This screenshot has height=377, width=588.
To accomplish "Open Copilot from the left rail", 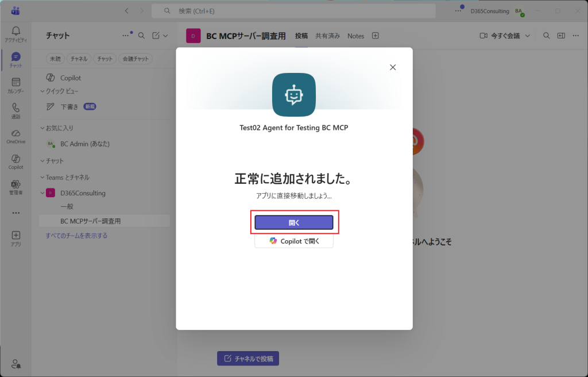I will tap(16, 161).
